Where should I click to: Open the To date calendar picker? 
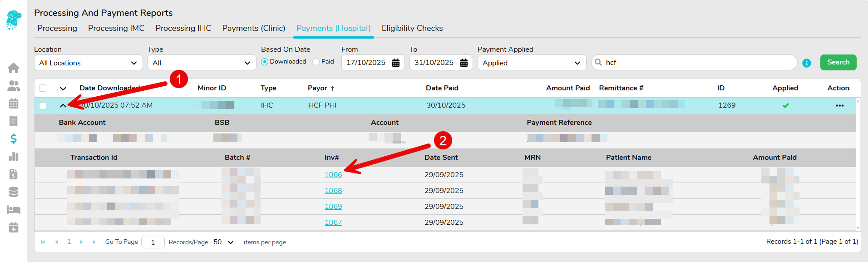tap(464, 63)
